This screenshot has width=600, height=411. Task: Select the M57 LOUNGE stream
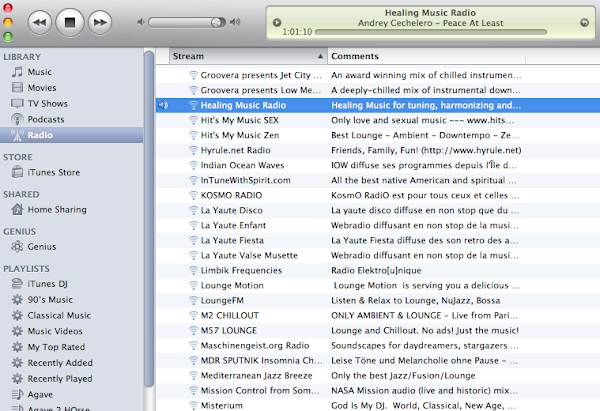[x=378, y=330]
